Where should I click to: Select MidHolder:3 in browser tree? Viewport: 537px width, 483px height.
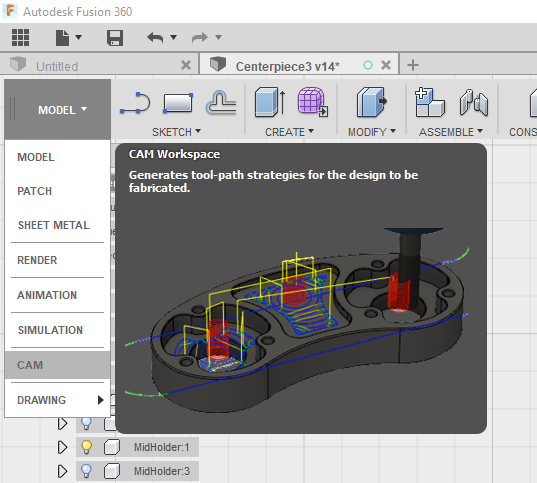[162, 471]
